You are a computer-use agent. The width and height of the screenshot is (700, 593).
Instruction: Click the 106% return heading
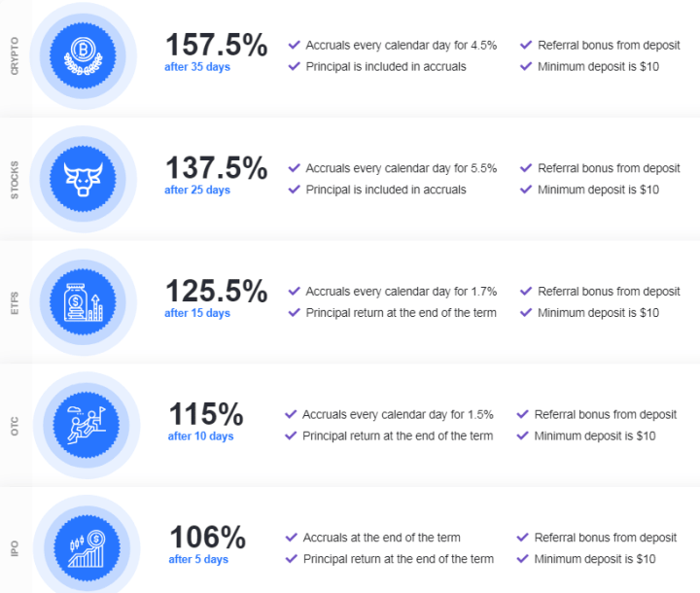(207, 537)
